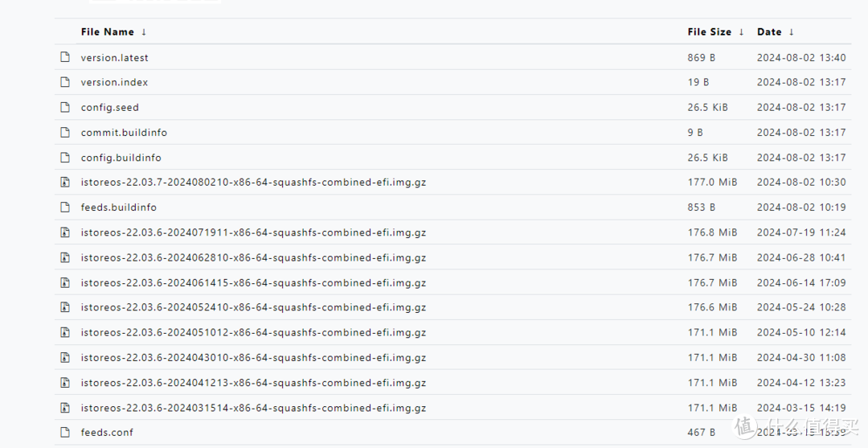Download istoreos-22.03.6-2024043010 efi image
Image resolution: width=868 pixels, height=448 pixels.
coord(253,358)
